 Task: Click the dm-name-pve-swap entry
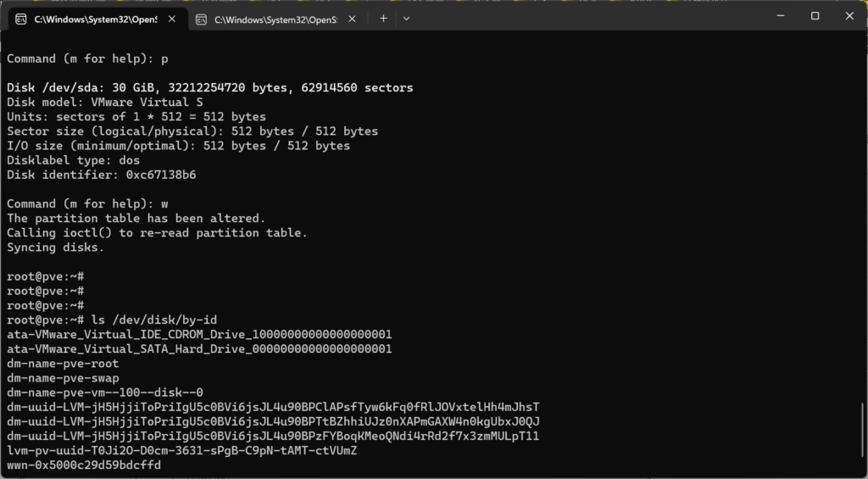pyautogui.click(x=63, y=377)
